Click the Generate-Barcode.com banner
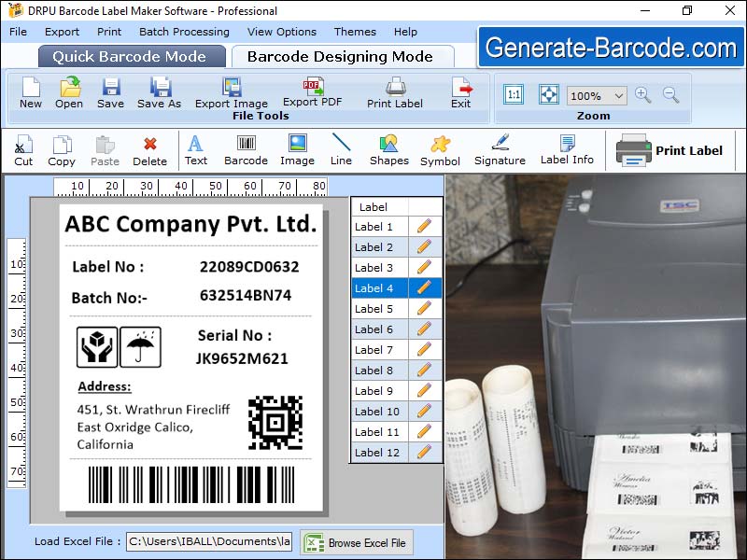This screenshot has width=747, height=560. (611, 48)
